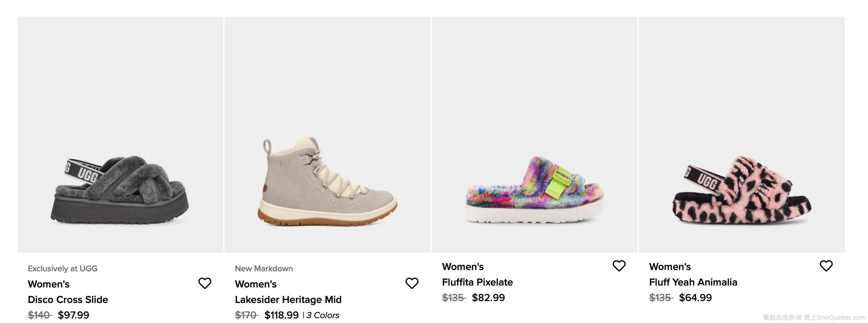The height and width of the screenshot is (323, 868).
Task: Click the $118.99 markdown price
Action: pos(281,315)
